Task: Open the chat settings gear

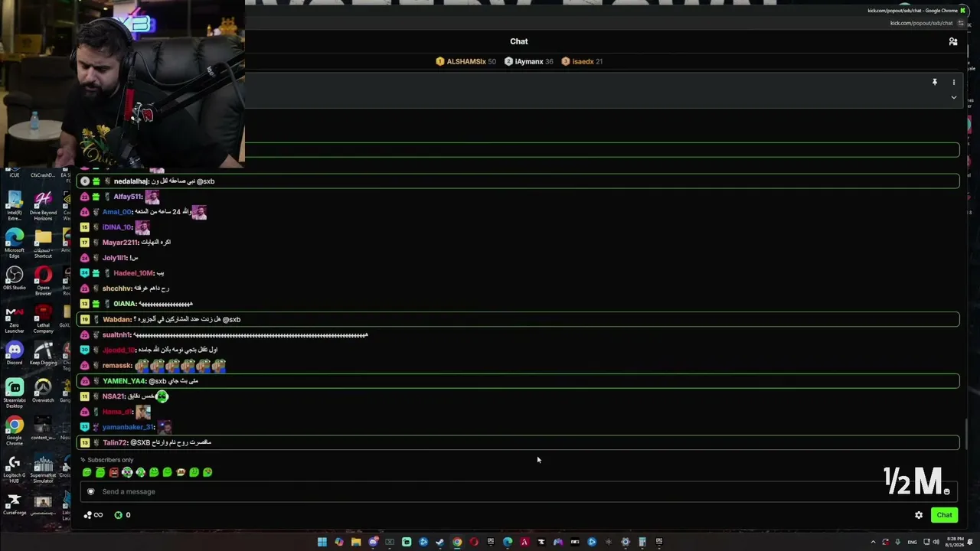Action: pos(919,515)
